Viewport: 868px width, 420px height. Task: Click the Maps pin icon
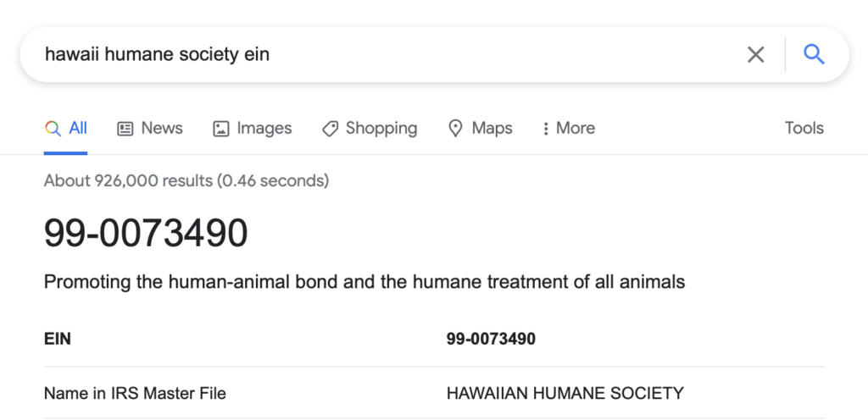(x=455, y=129)
